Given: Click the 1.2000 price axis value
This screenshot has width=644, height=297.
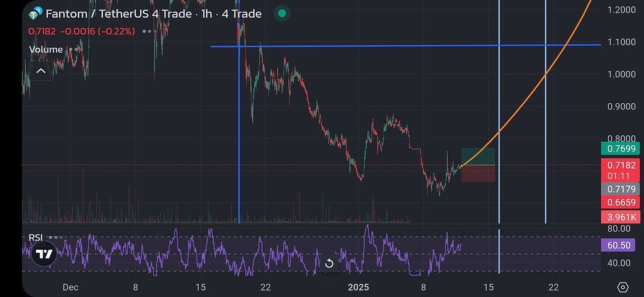Looking at the screenshot, I should pos(621,9).
